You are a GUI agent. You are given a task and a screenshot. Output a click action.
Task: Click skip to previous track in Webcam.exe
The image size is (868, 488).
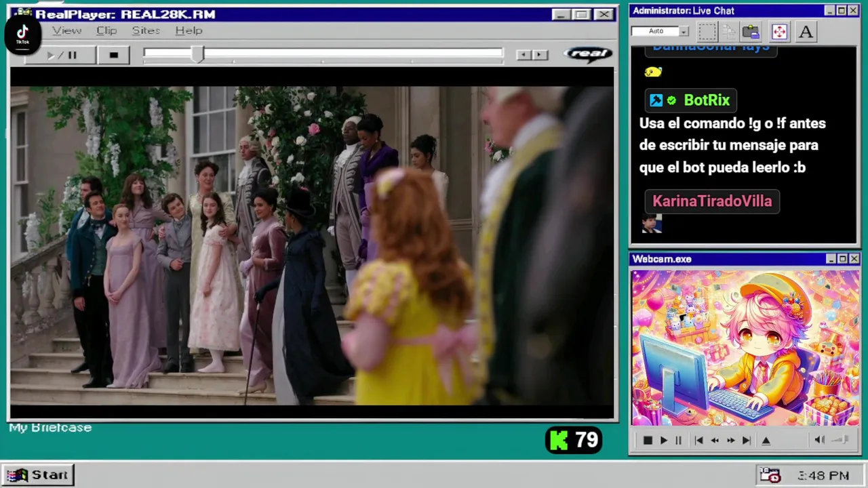pos(698,441)
